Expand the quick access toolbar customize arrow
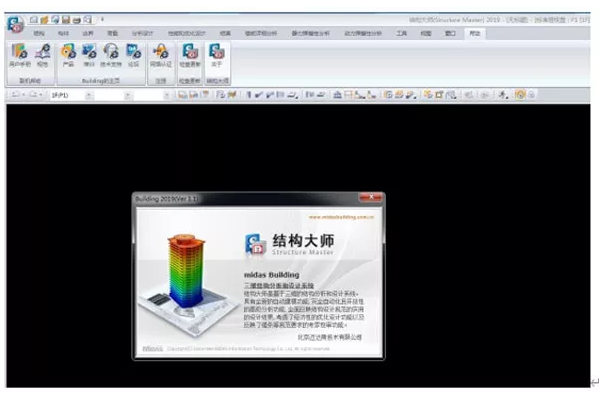 click(102, 19)
